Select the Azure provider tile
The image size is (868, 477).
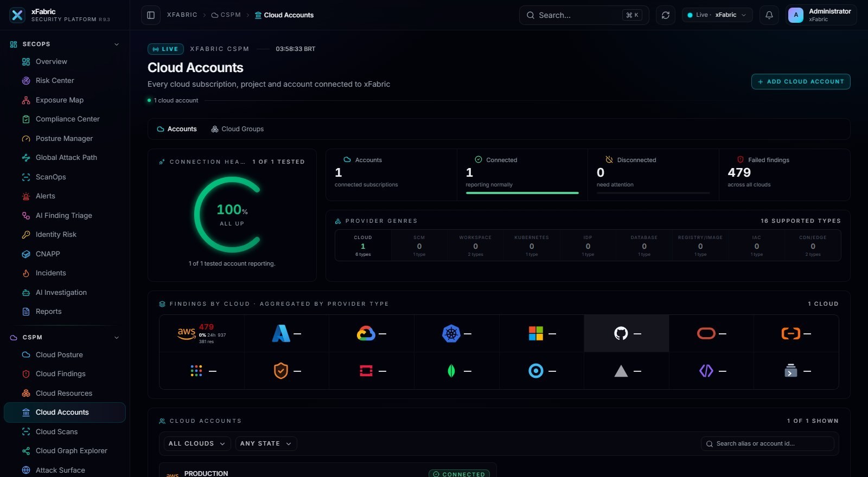click(286, 333)
